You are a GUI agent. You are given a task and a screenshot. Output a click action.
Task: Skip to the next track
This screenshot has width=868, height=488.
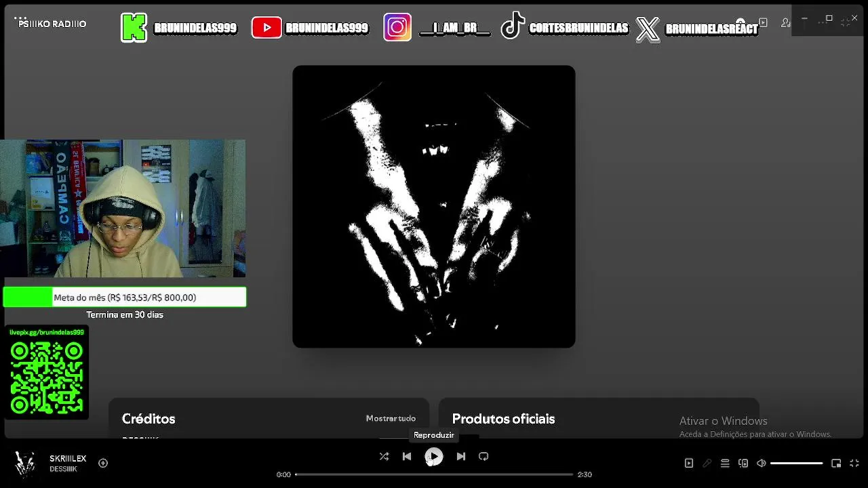pos(461,456)
